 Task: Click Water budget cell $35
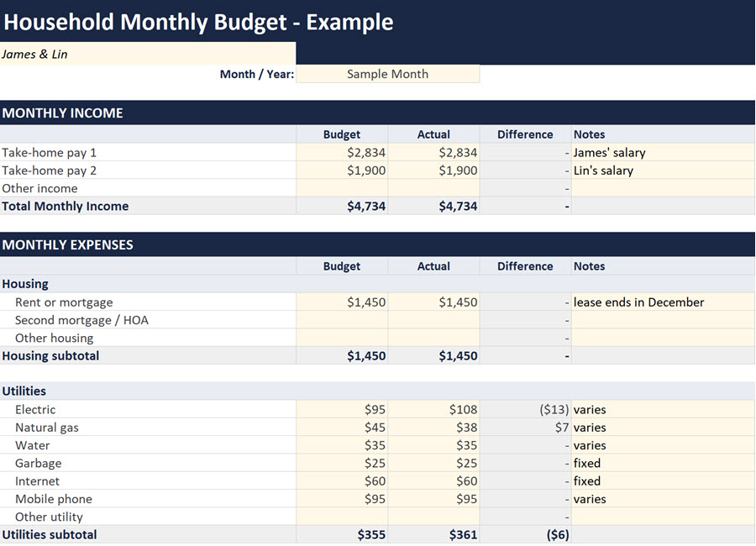pos(342,445)
